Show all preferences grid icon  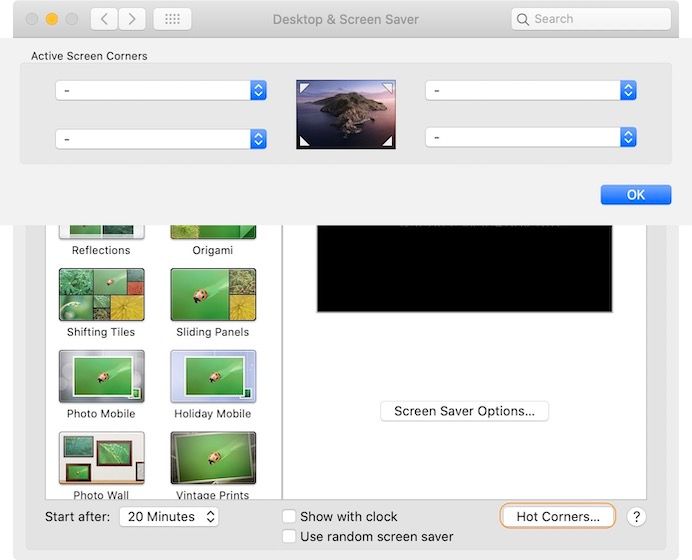click(x=172, y=19)
